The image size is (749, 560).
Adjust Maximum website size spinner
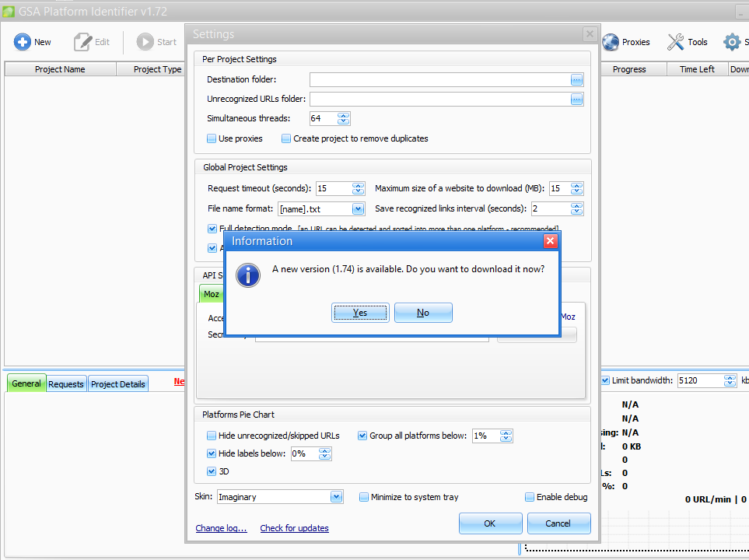(x=576, y=189)
